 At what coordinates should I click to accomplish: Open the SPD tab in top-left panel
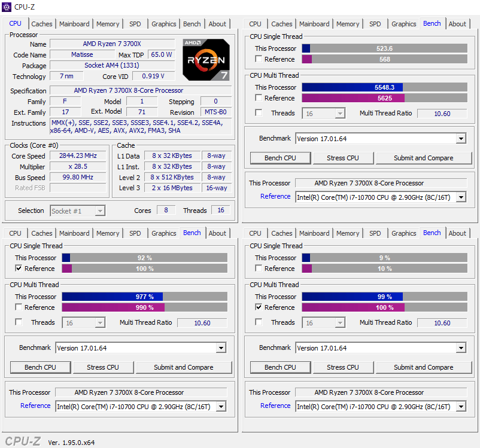[x=135, y=24]
